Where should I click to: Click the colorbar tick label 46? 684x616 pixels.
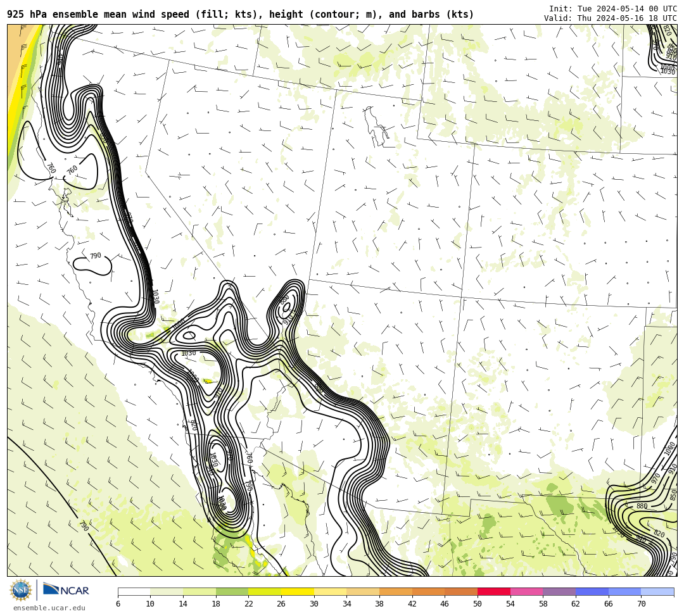click(445, 604)
